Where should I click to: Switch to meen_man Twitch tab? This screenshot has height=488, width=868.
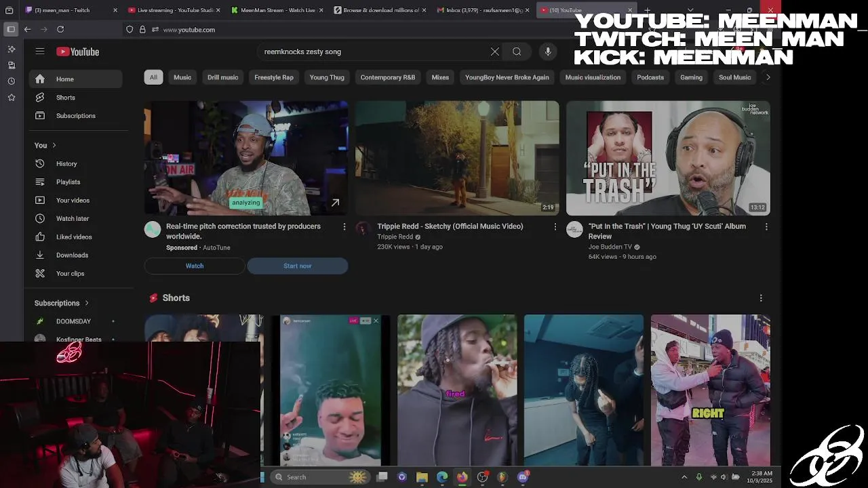71,10
